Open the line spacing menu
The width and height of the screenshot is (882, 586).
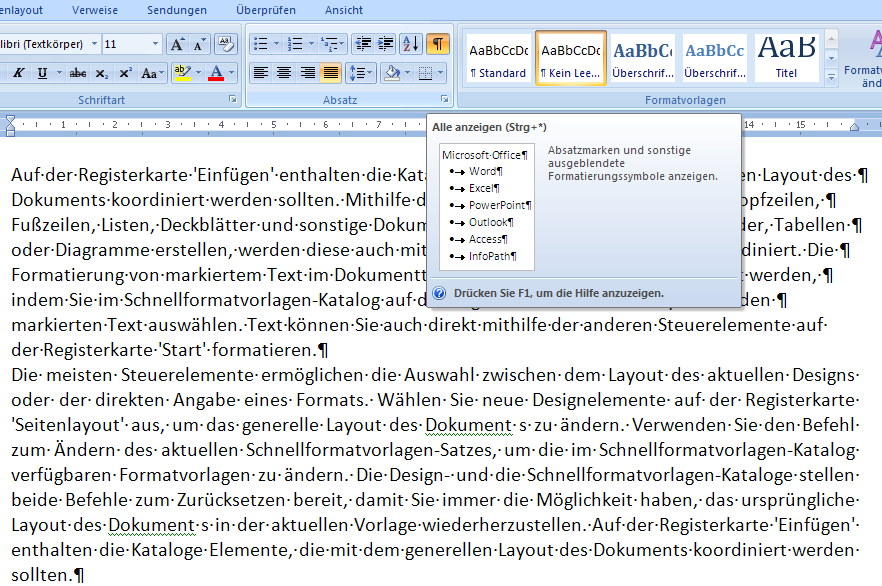click(x=361, y=73)
